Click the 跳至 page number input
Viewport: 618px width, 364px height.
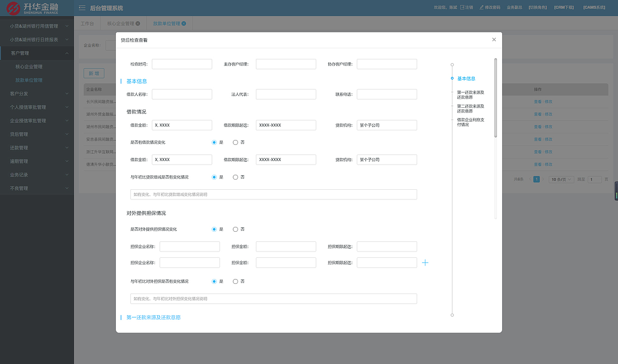[x=595, y=179]
